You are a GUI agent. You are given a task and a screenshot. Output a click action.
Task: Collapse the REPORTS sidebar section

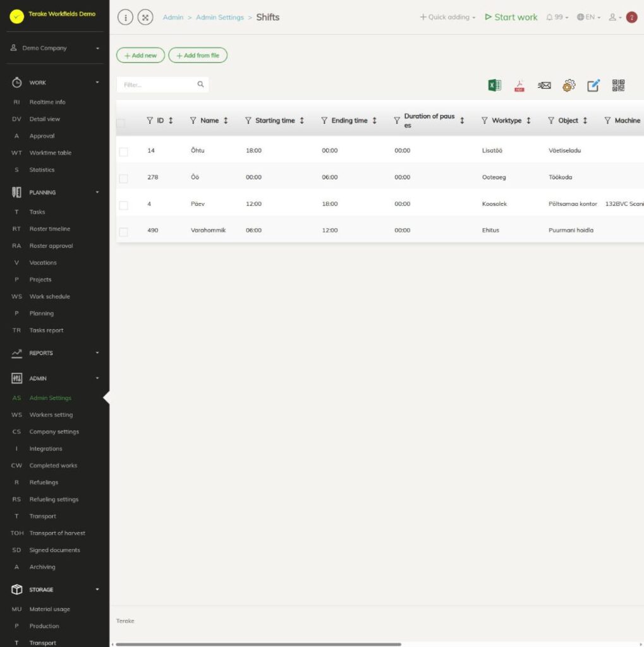coord(55,353)
